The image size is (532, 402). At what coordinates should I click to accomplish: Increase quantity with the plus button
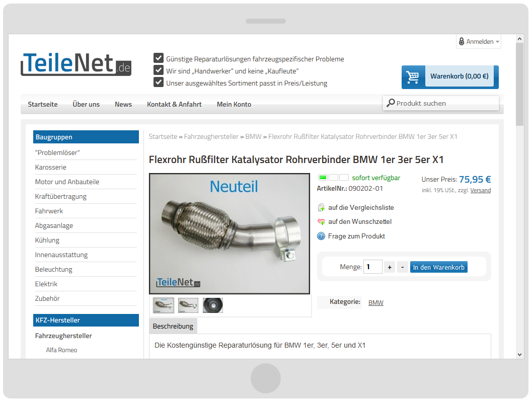tap(390, 267)
